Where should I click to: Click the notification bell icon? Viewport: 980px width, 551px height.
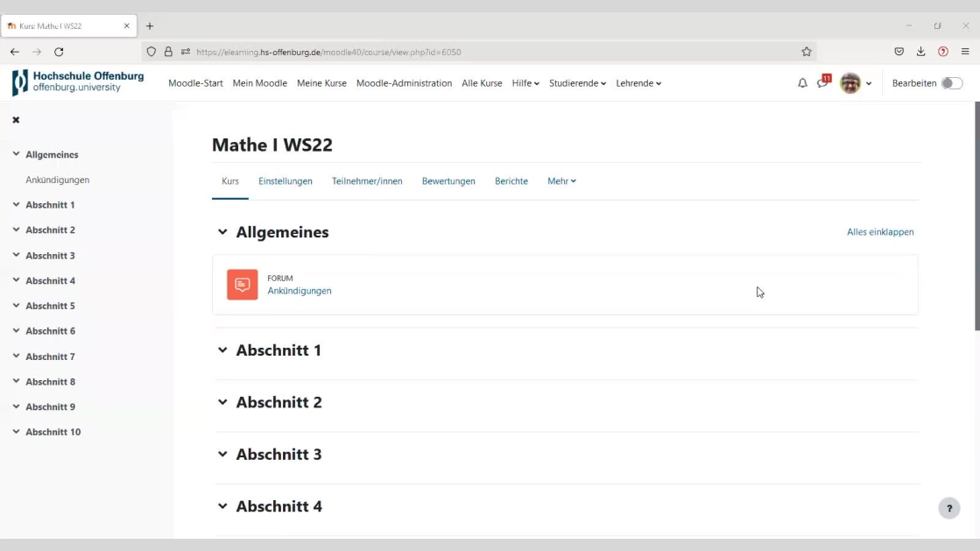(802, 83)
